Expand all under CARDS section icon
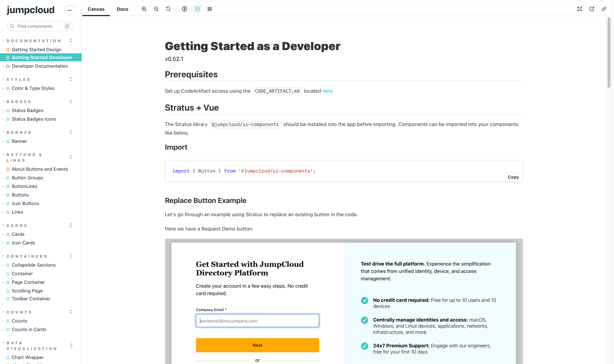This screenshot has height=364, width=614. [71, 225]
